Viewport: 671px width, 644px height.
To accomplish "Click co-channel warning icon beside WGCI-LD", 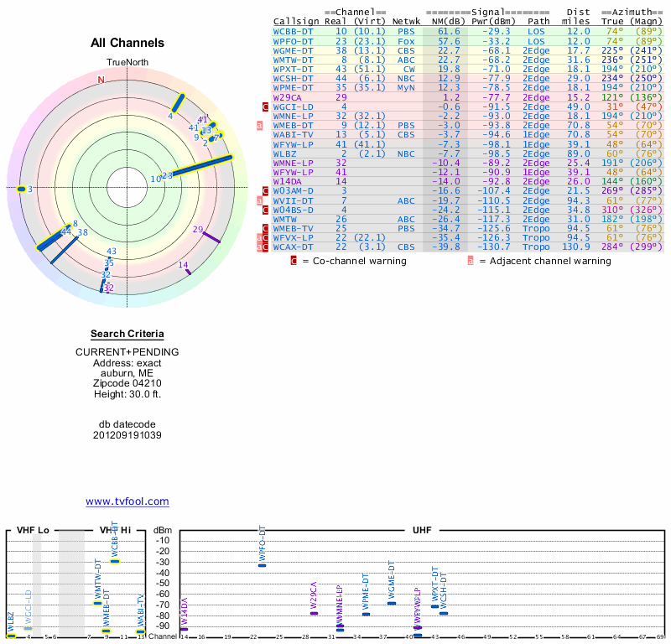I will click(x=266, y=107).
